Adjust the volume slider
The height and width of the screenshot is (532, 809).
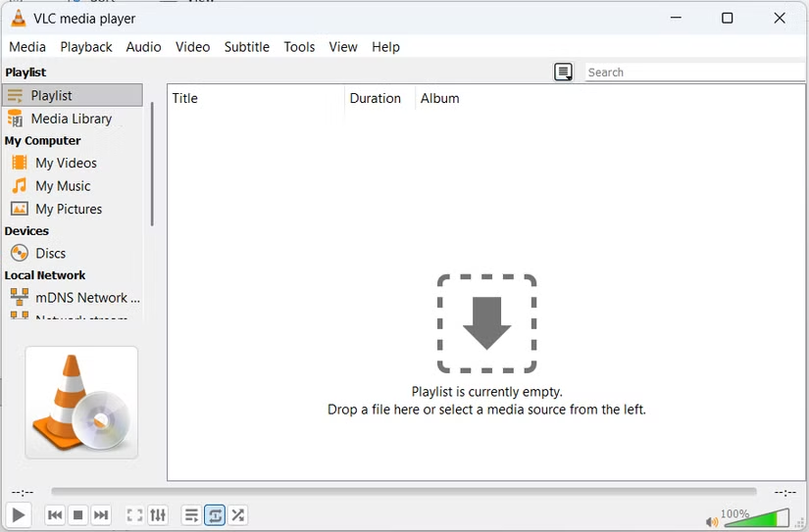click(x=756, y=518)
